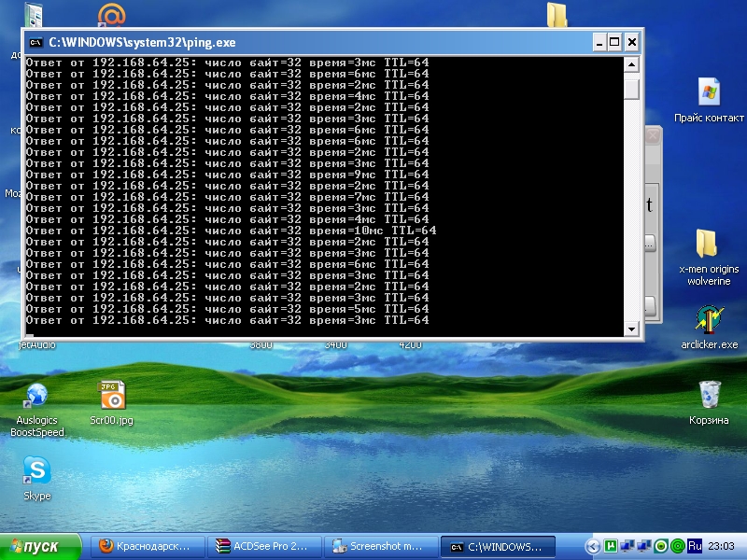The width and height of the screenshot is (747, 560).
Task: Open the Корзина recycle bin
Action: pos(709,402)
